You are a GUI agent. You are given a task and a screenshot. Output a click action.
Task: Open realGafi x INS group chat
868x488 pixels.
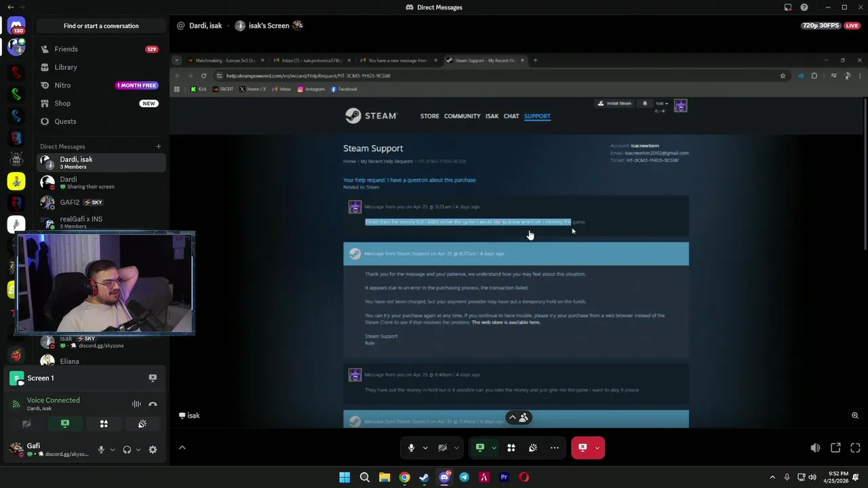[x=101, y=222]
